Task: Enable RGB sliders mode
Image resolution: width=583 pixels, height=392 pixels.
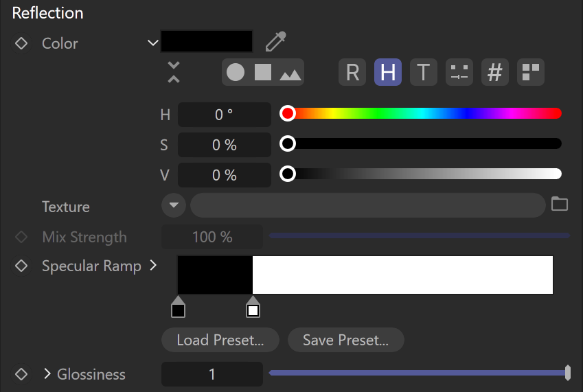Action: coord(352,72)
